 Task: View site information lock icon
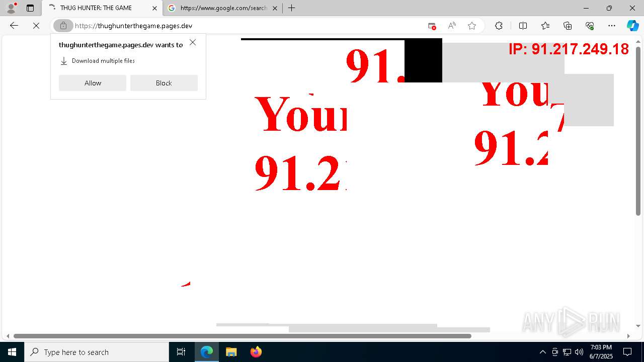coord(63,26)
